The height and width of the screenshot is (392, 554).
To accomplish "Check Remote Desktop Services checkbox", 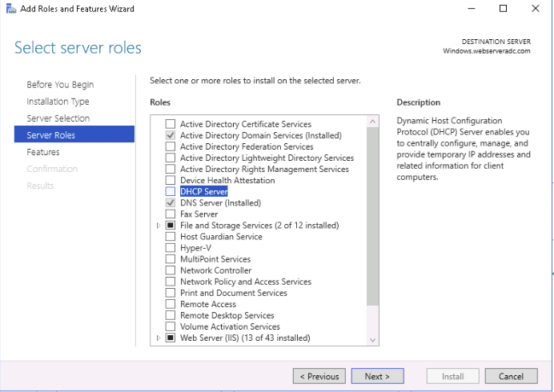I will point(171,315).
